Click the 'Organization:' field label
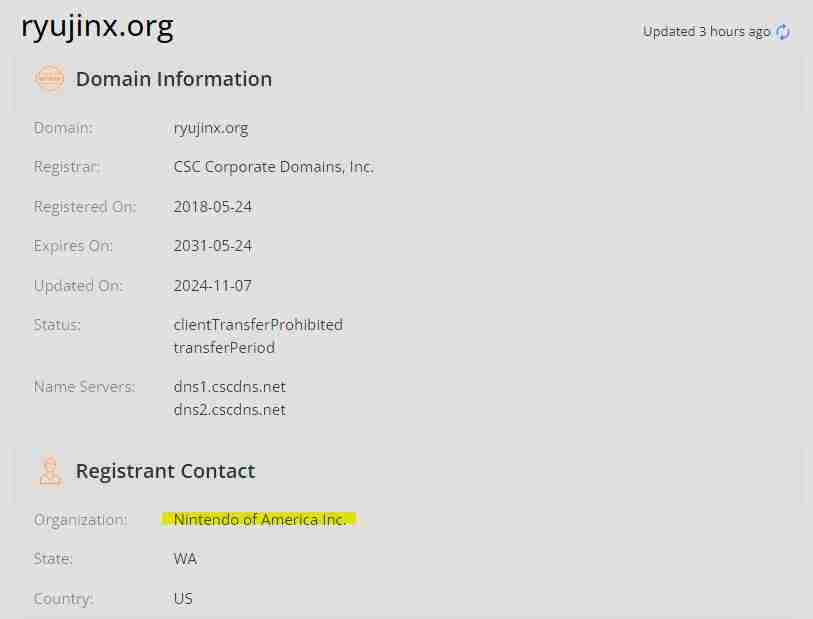Screen dimensions: 813x619 pyautogui.click(x=80, y=520)
